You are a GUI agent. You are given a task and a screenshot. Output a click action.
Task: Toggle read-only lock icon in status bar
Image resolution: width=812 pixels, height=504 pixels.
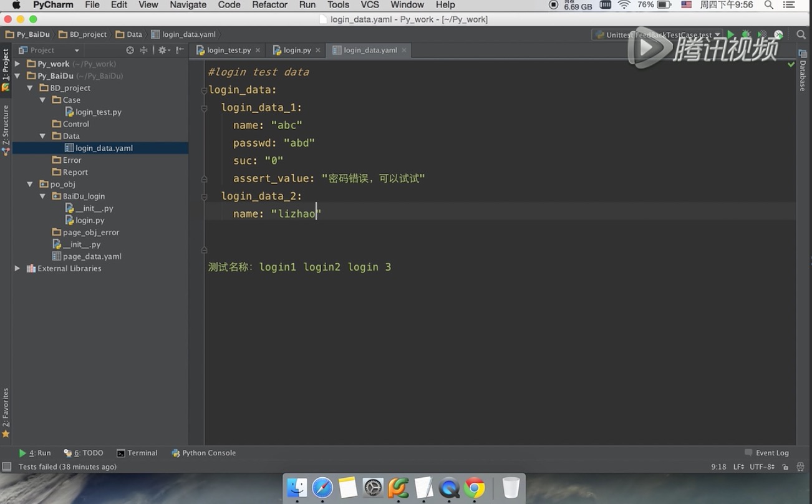pos(785,467)
